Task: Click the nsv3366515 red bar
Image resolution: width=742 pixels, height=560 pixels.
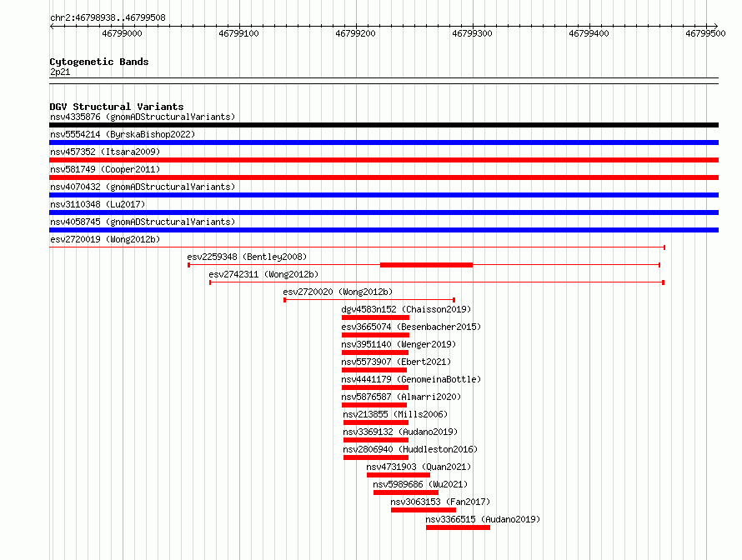Action: pos(458,527)
